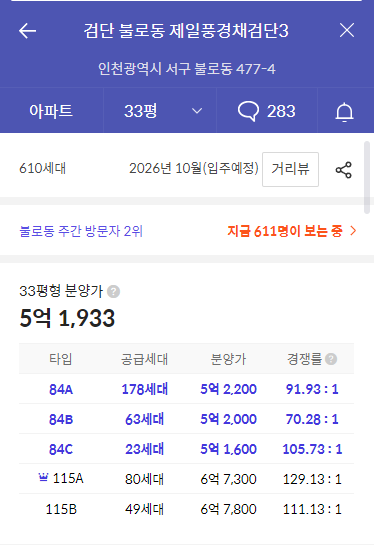Viewport: 374px width, 545px height.
Task: Tap the notification bell icon
Action: click(344, 112)
